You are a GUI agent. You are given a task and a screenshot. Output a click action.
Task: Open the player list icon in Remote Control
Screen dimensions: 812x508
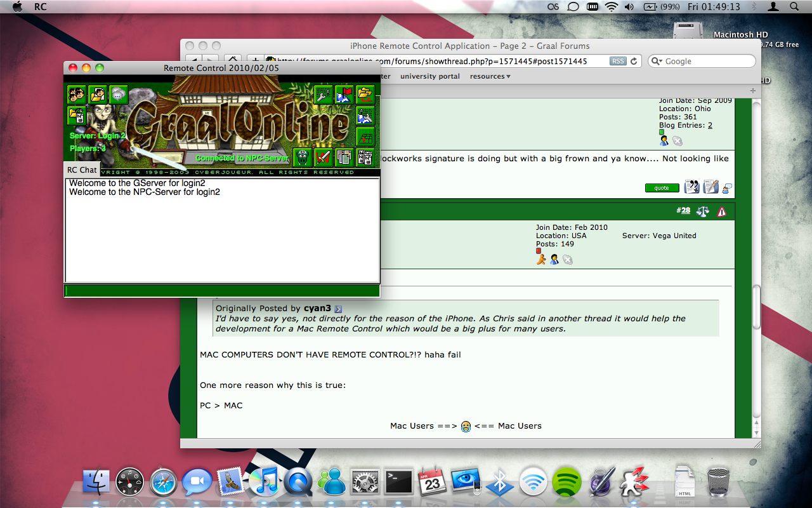point(77,95)
